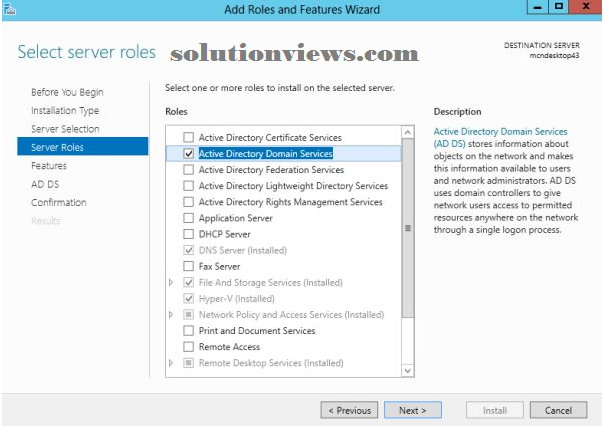The width and height of the screenshot is (603, 426).
Task: Switch to Server Selection step
Action: tap(65, 129)
